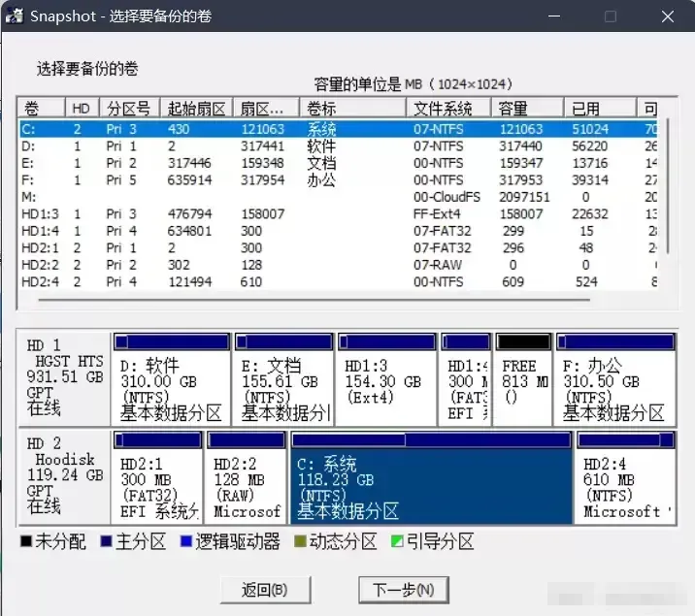Select the E: 文档 volume row

[x=339, y=163]
